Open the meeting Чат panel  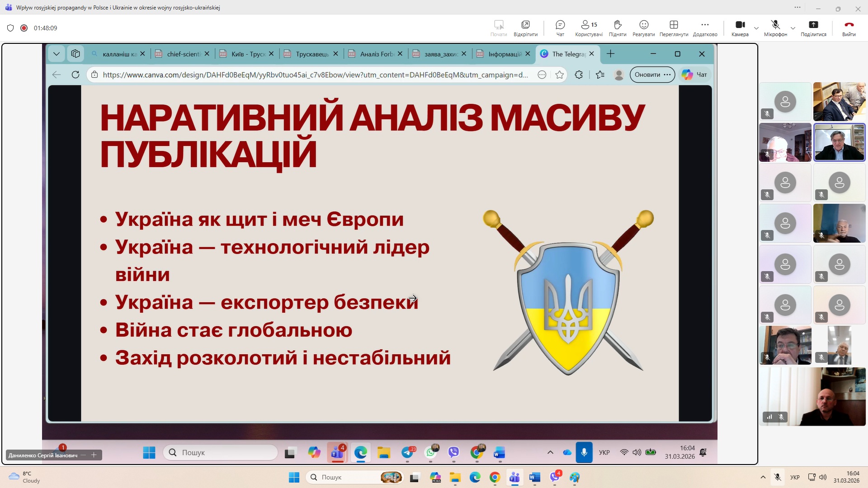(560, 28)
